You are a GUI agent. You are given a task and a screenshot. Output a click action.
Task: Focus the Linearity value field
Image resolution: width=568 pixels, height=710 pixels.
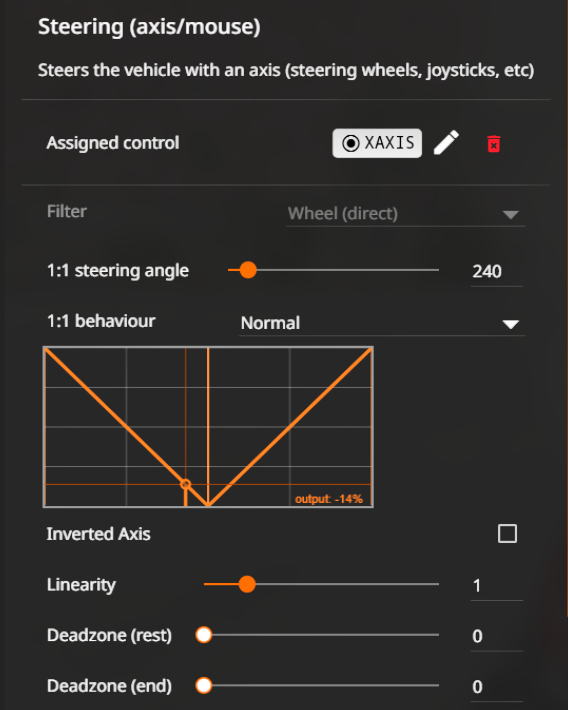click(497, 586)
